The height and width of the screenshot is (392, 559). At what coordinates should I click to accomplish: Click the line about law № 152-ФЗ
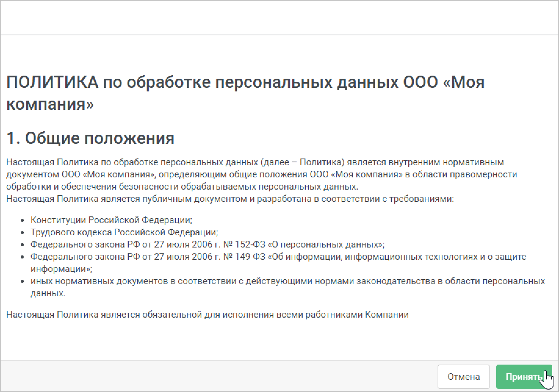point(207,244)
